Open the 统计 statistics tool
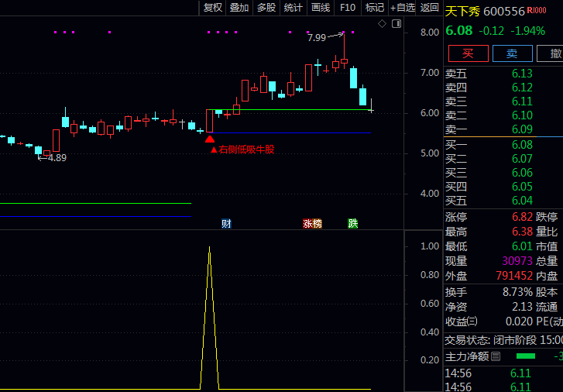 (x=294, y=8)
